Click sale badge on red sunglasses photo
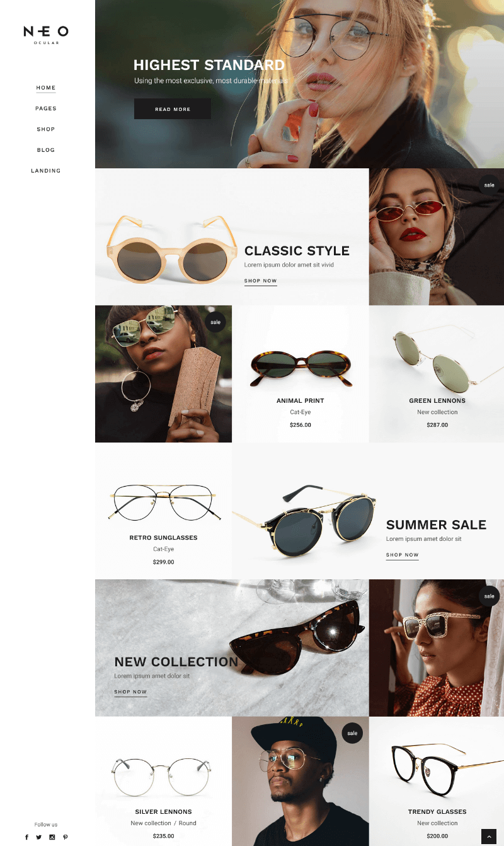This screenshot has height=846, width=504. point(489,185)
